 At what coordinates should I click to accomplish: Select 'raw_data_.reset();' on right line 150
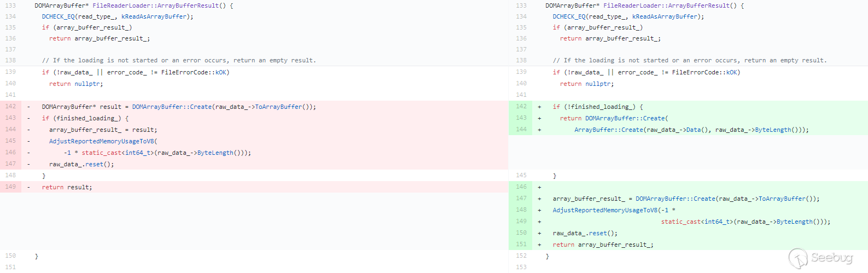585,233
